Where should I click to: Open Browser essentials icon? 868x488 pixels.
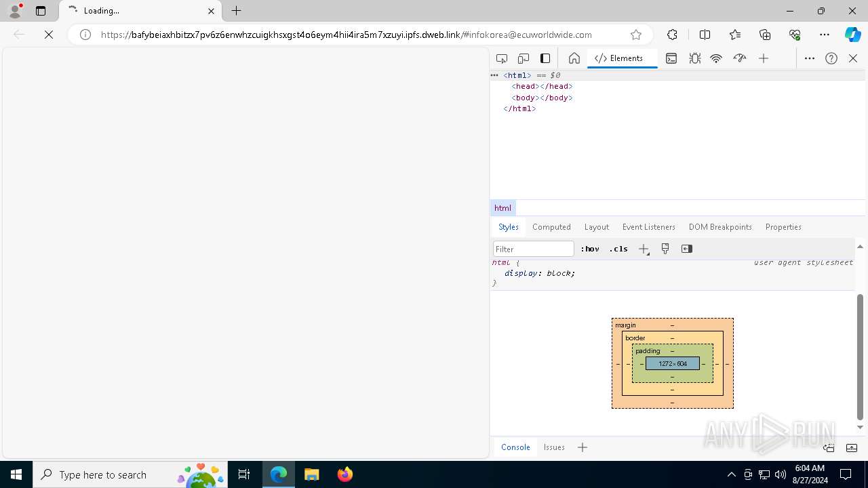pos(795,35)
